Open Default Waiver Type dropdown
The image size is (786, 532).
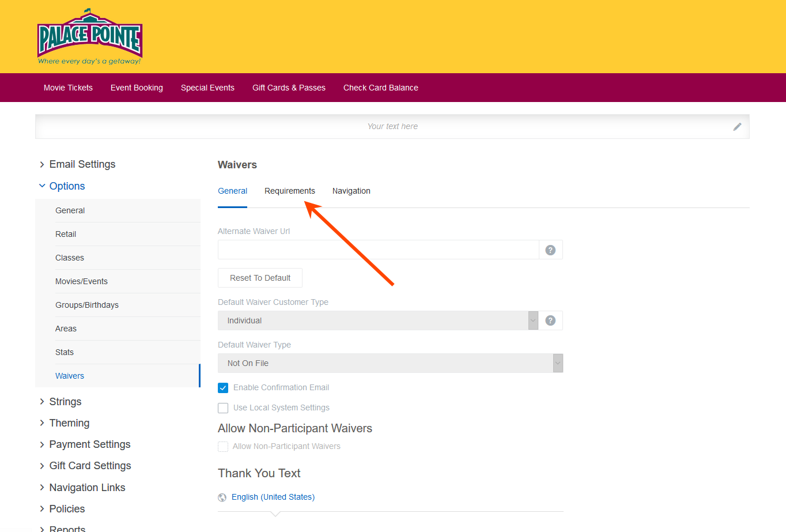click(390, 363)
